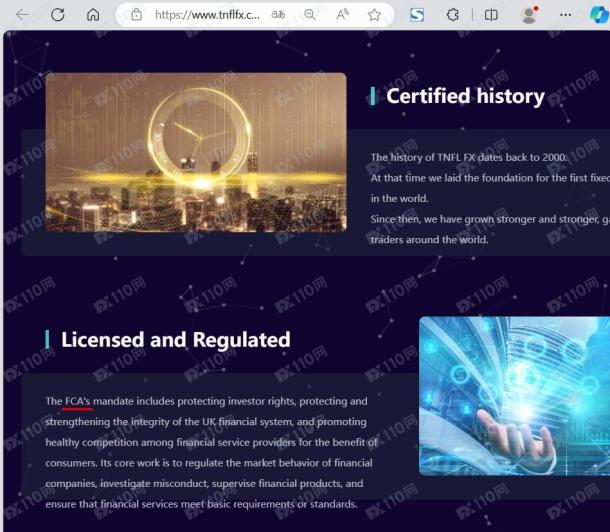This screenshot has height=532, width=610.
Task: Reload the page with the refresh icon
Action: [58, 15]
